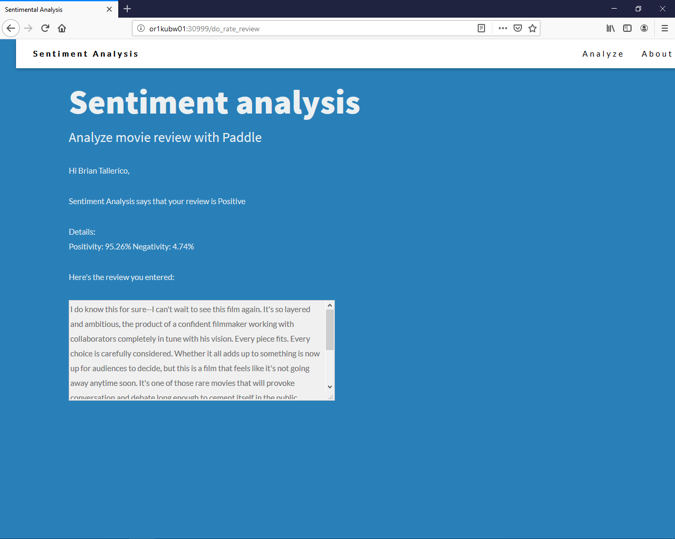Open the Firefox hamburger menu
Screen dimensions: 675x539
(665, 28)
